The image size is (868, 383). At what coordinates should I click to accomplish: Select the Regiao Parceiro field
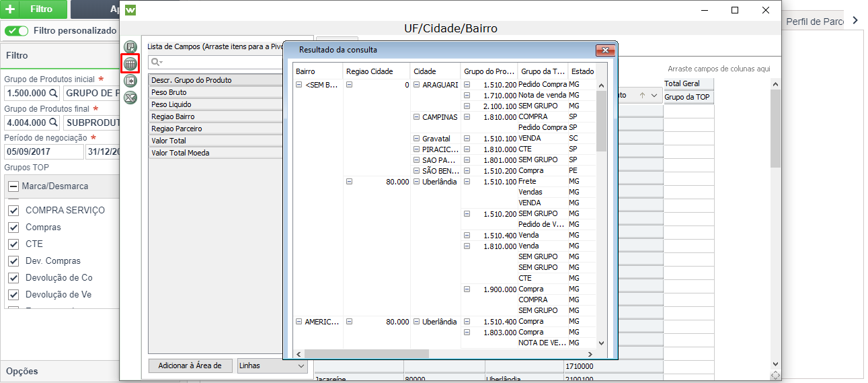[215, 129]
